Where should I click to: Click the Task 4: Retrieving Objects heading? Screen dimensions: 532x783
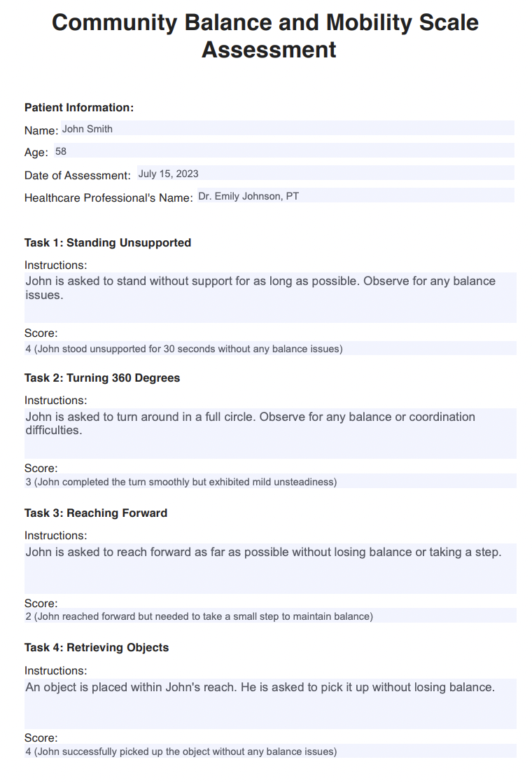point(97,647)
